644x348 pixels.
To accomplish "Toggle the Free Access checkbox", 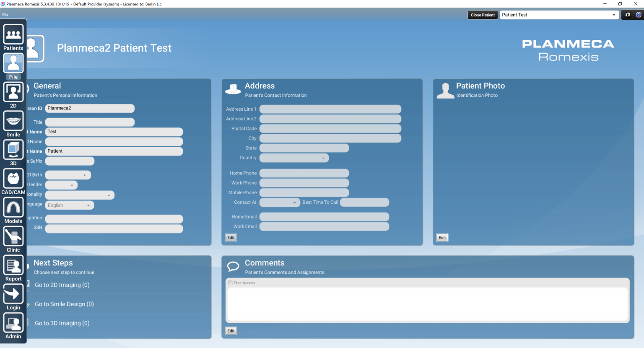I will click(230, 283).
